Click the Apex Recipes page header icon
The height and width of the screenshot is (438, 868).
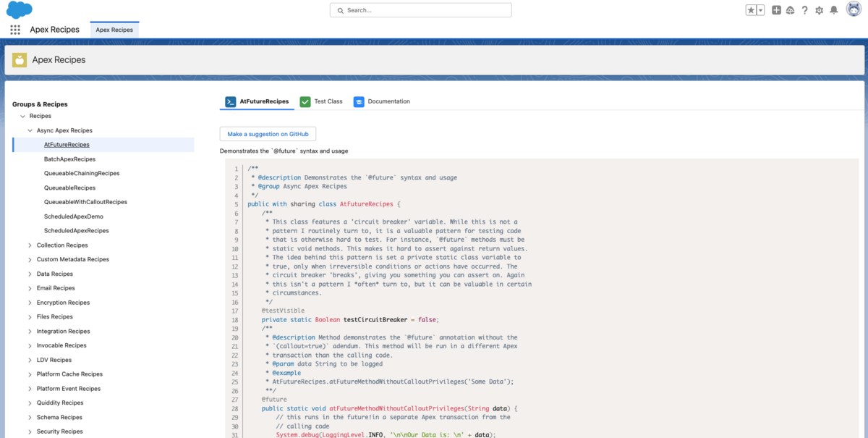click(20, 60)
